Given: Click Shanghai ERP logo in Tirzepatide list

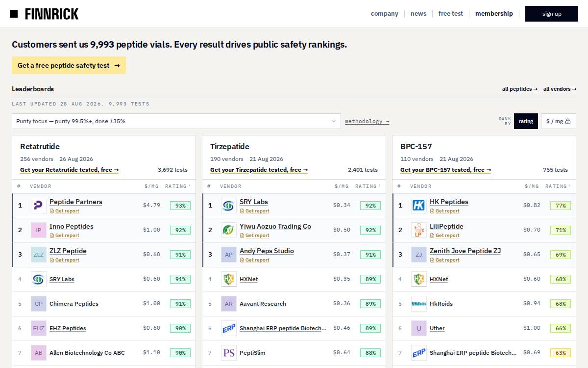Looking at the screenshot, I should pyautogui.click(x=229, y=328).
